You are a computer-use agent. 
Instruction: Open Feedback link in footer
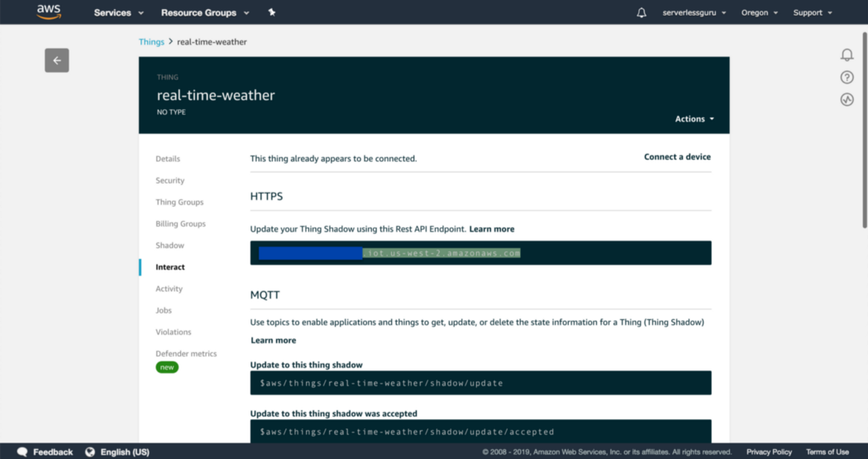[53, 452]
